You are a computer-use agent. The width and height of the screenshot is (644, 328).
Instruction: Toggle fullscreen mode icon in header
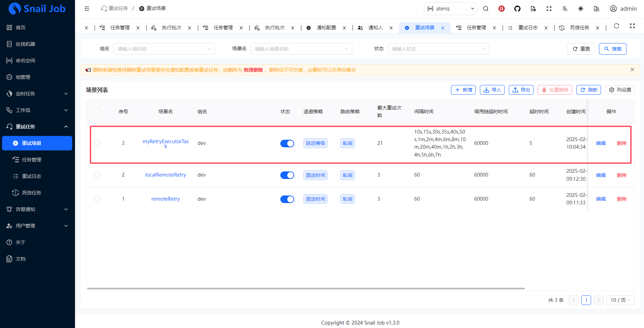[549, 9]
